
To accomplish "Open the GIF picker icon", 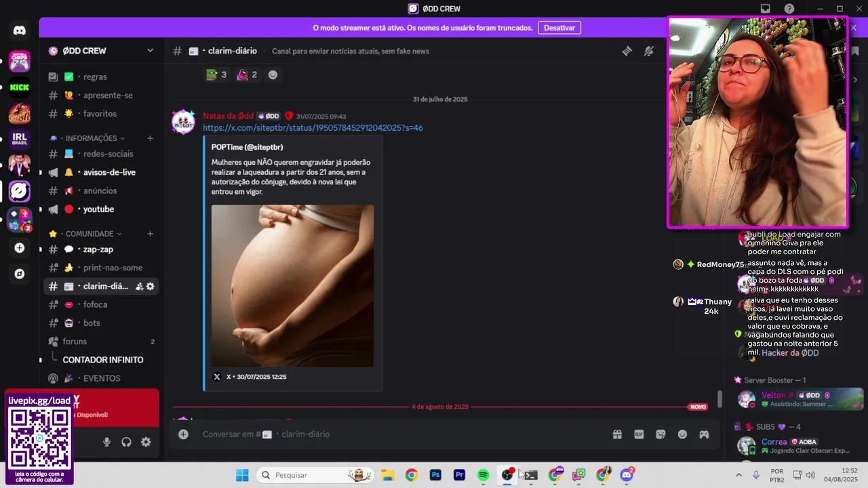I will pos(639,434).
